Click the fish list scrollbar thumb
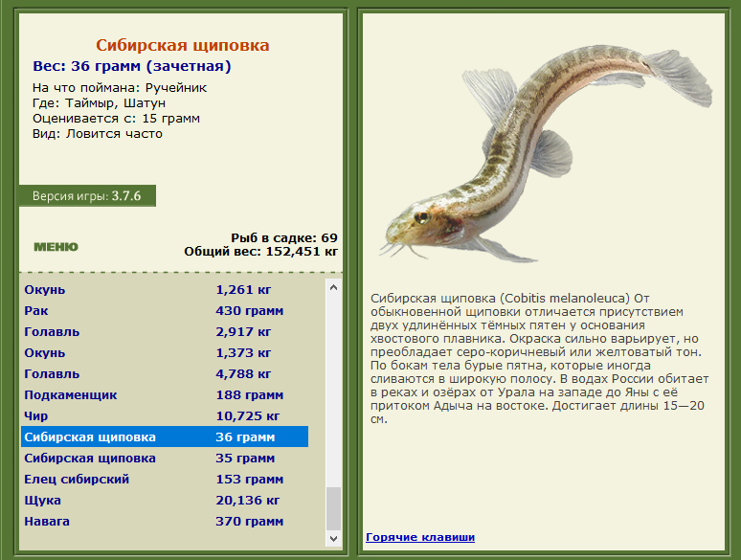 (333, 508)
